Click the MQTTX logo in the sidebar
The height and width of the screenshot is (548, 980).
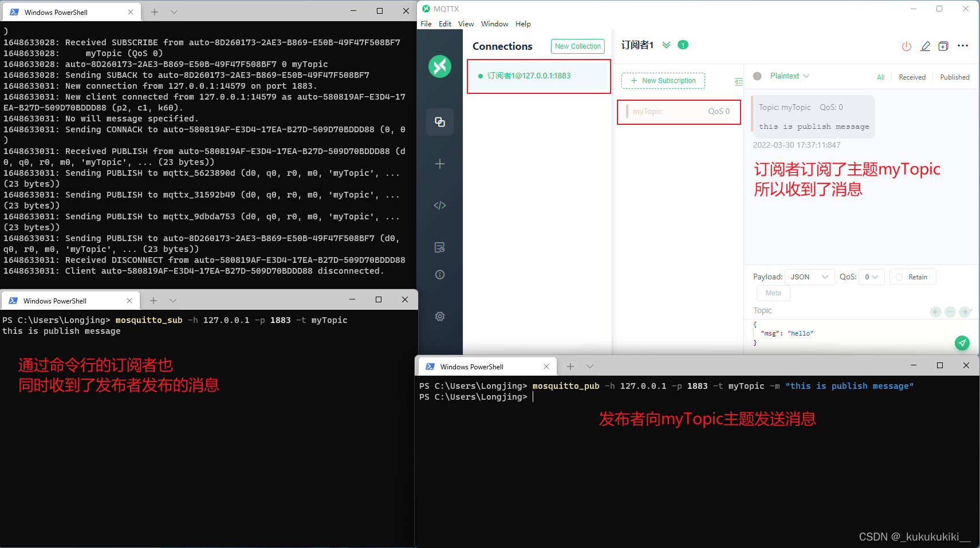440,66
